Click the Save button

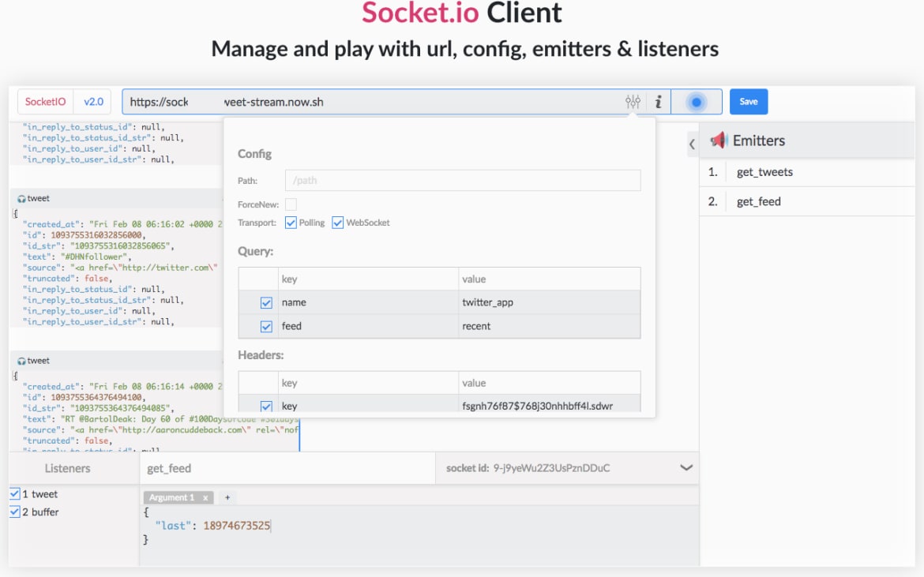click(748, 101)
